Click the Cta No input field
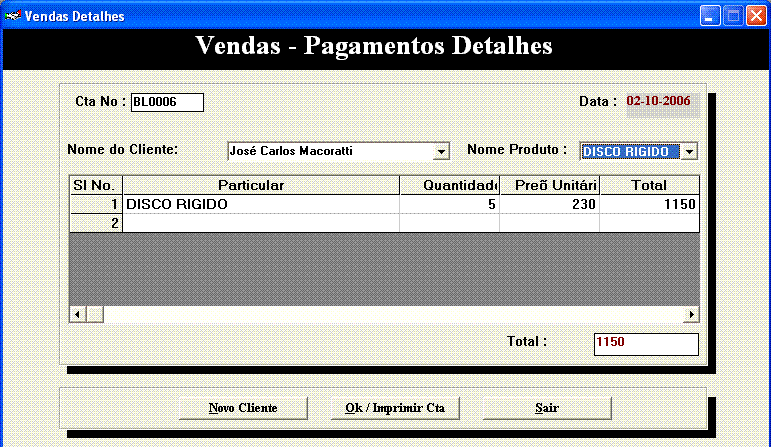The image size is (772, 447). (x=166, y=102)
